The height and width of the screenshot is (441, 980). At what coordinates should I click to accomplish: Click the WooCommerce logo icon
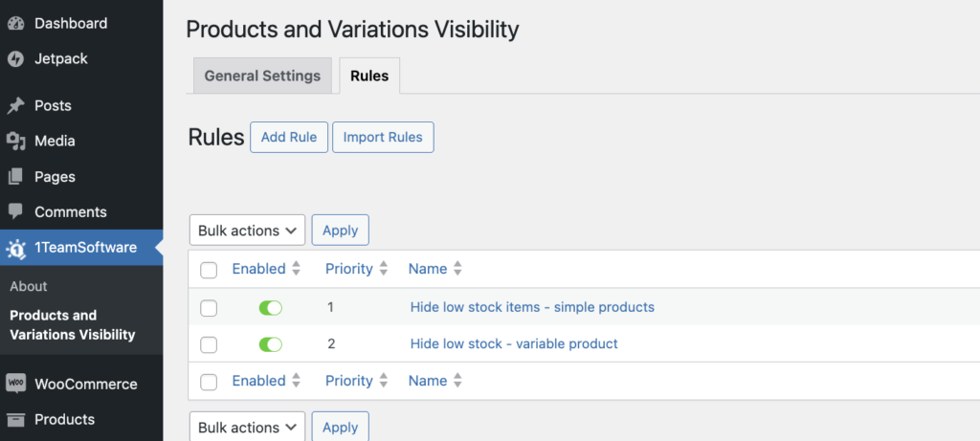15,384
